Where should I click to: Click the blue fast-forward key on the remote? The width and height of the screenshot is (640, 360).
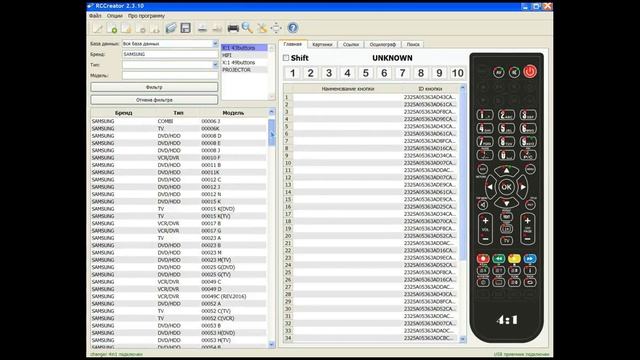529,258
